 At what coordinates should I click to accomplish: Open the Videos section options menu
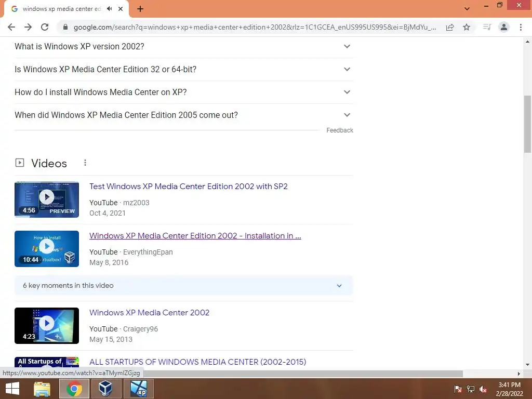85,163
